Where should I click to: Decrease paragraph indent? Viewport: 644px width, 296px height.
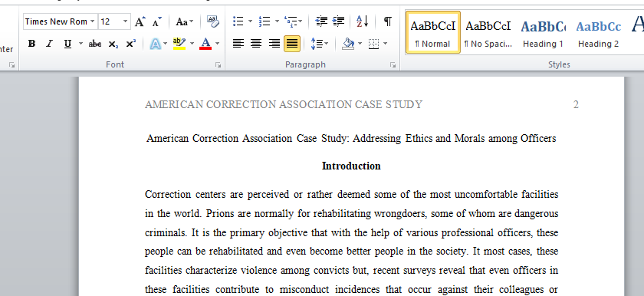click(320, 21)
